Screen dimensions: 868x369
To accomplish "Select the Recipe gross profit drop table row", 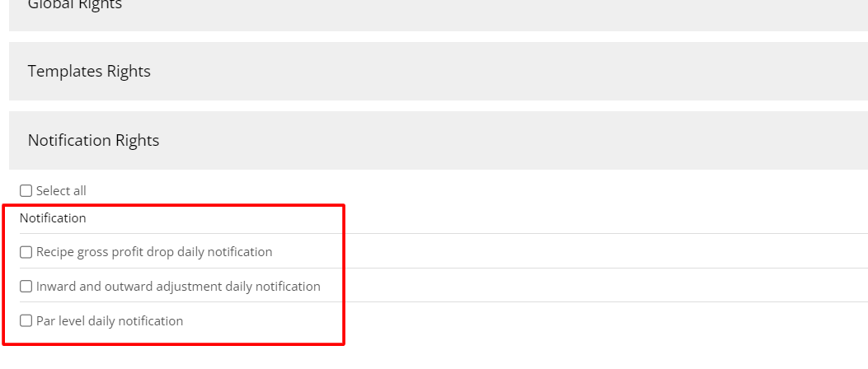I will point(495,252).
